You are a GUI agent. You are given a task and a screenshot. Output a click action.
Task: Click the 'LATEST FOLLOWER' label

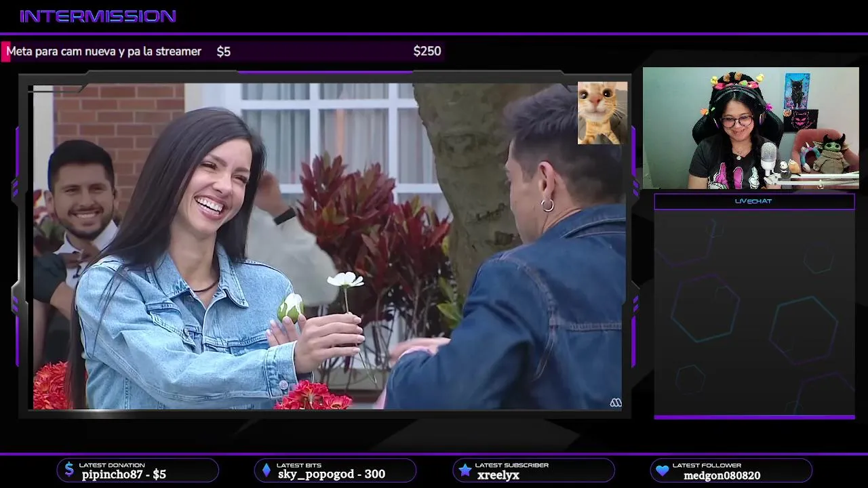[x=707, y=465]
